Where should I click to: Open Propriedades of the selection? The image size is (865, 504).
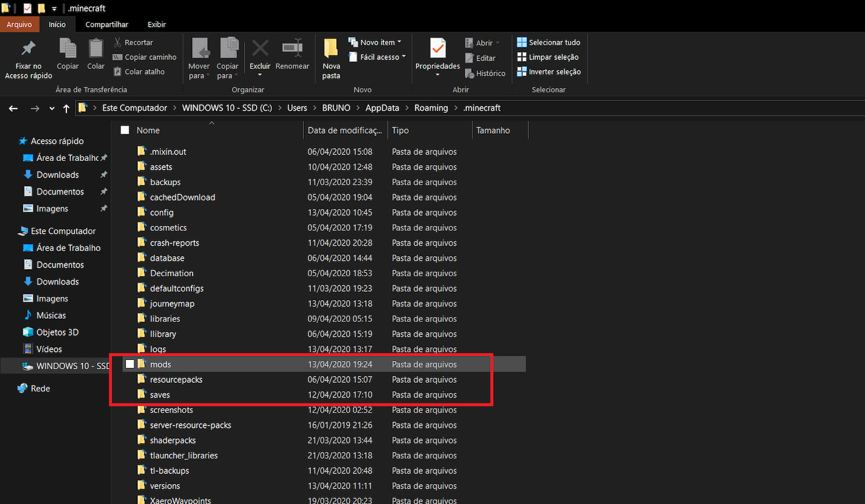click(x=438, y=54)
